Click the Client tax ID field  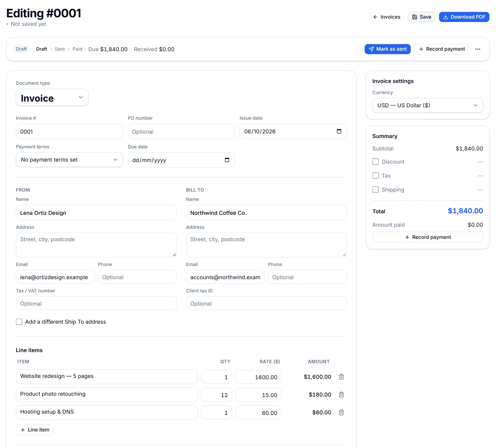[266, 303]
